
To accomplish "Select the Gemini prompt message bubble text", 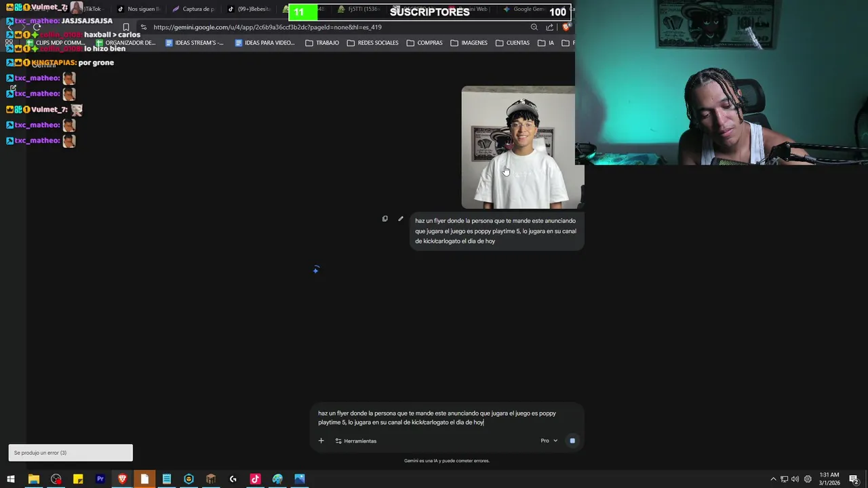I will (496, 231).
